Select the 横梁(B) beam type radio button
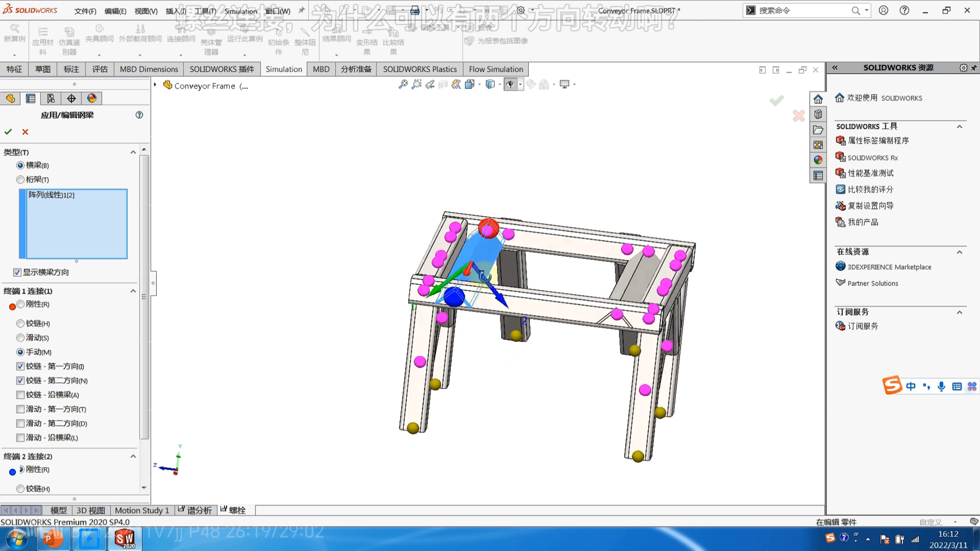This screenshot has height=551, width=980. [20, 165]
